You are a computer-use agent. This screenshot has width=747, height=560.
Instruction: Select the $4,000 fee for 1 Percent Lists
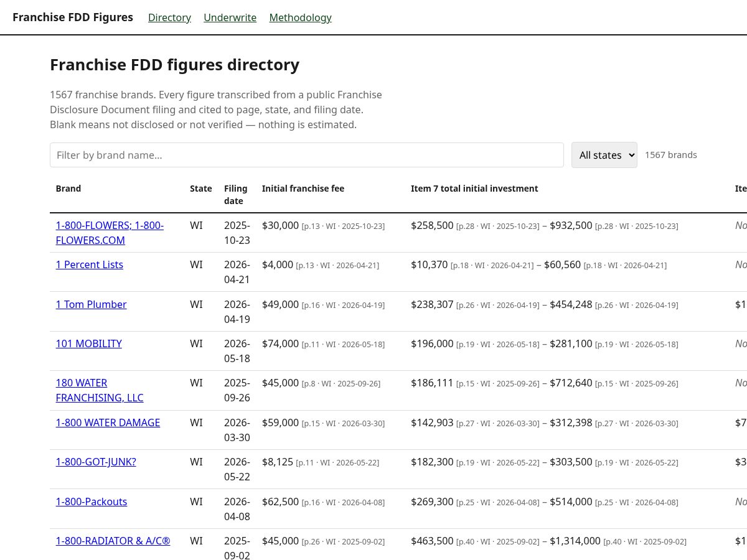278,264
